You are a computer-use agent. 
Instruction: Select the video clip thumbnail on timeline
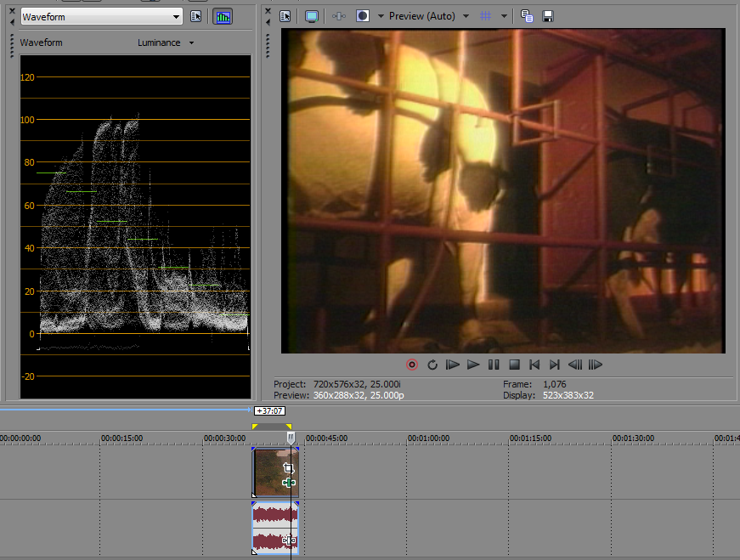pos(270,472)
